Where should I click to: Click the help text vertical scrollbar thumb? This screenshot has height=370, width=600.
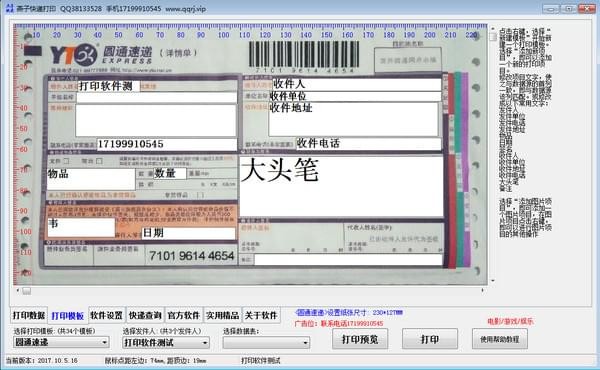tap(493, 37)
